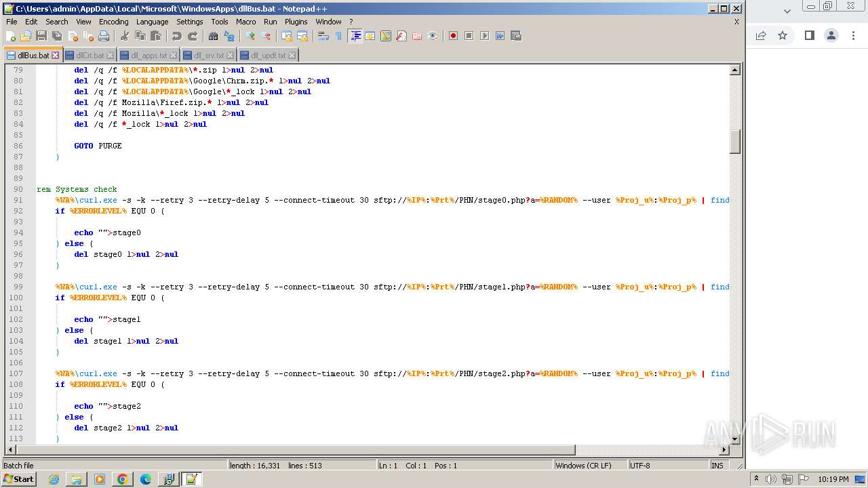Click the Stop Recording macro icon
Screen dimensions: 868x488
[x=469, y=36]
